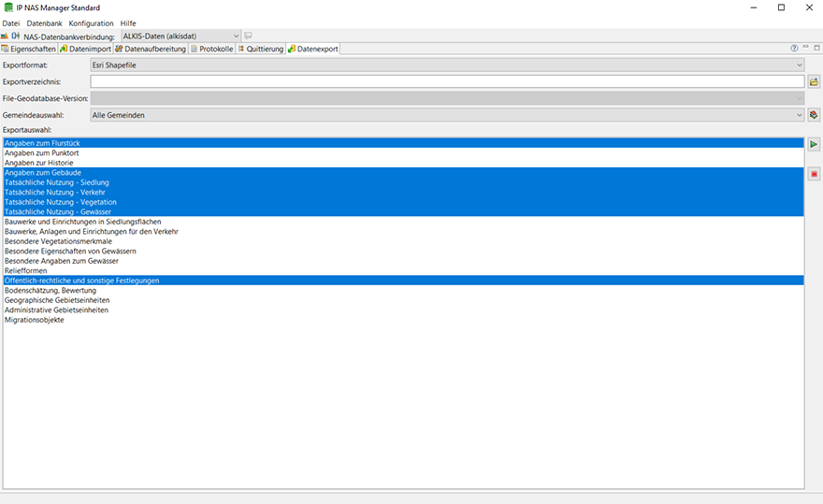Browse for export directory with folder icon
Image resolution: width=823 pixels, height=504 pixels.
pyautogui.click(x=814, y=82)
